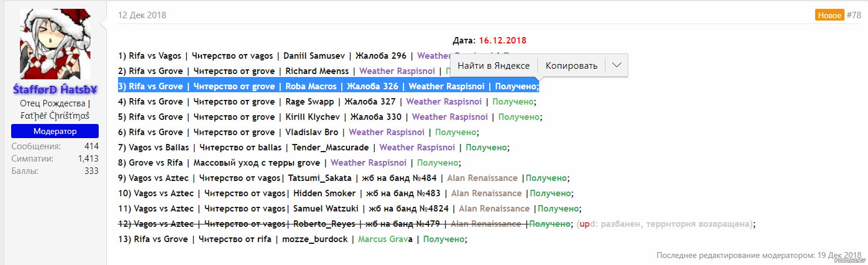Click post date '12 Дек 2018'
The image size is (868, 265).
(142, 15)
